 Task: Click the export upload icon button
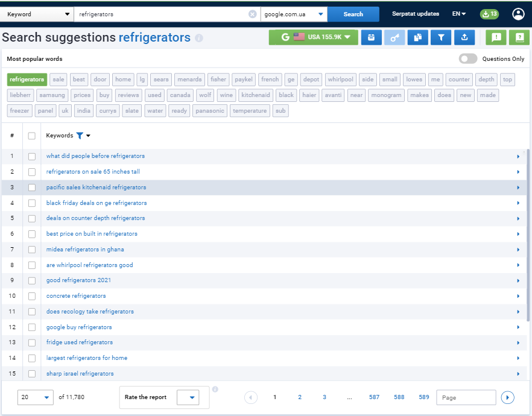[x=464, y=37]
